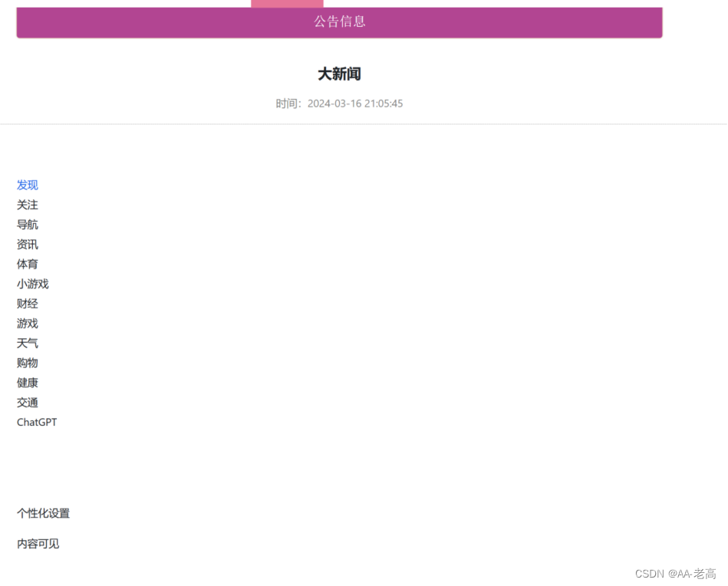Click the 内容可见 option

[x=38, y=544]
